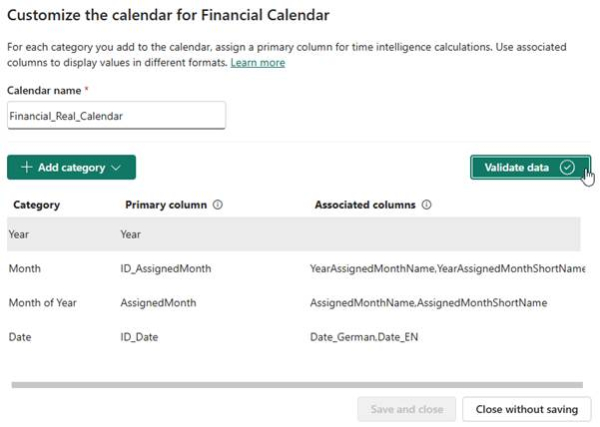The height and width of the screenshot is (427, 600).
Task: Click the horizontal scrollbar below the table
Action: 296,384
